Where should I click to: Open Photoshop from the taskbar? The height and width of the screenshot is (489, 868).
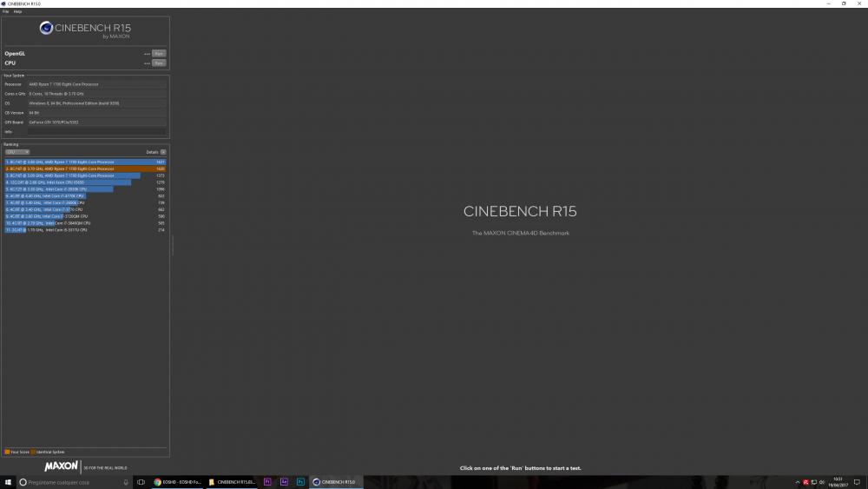[x=299, y=482]
